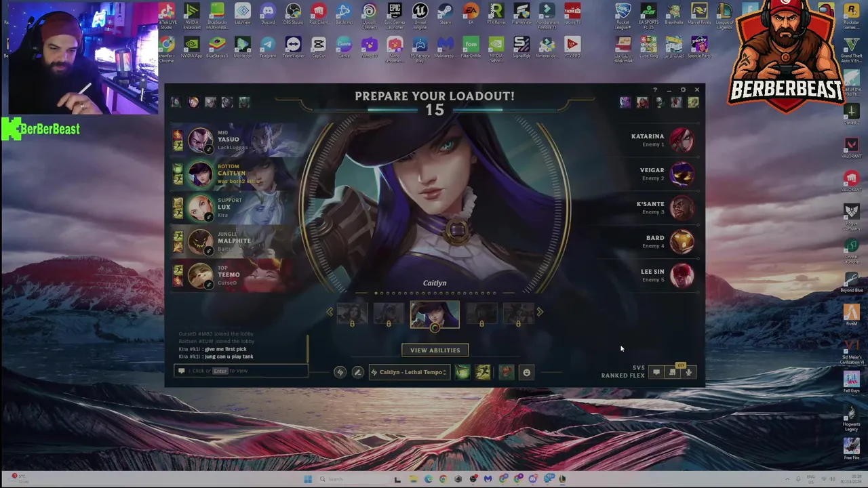Viewport: 868px width, 488px height.
Task: Open the ward skin selector
Action: tap(506, 372)
